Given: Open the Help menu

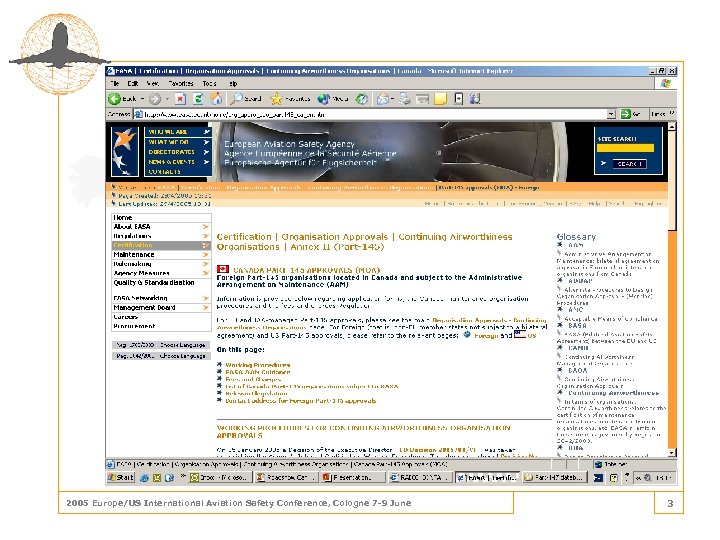Looking at the screenshot, I should 234,84.
